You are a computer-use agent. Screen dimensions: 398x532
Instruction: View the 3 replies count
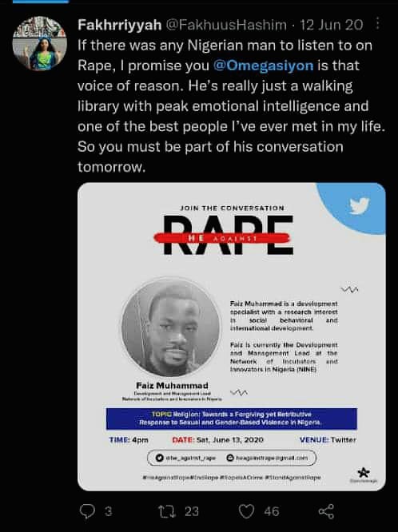click(108, 511)
